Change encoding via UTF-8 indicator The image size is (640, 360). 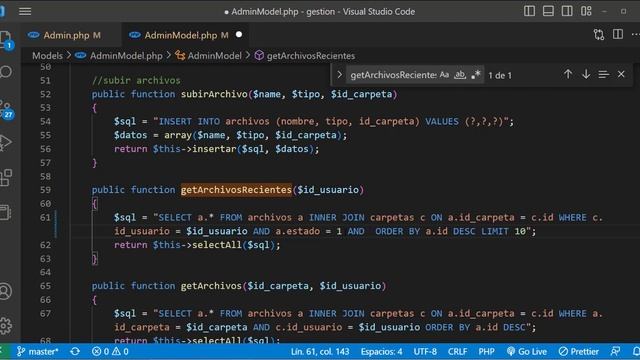coord(425,351)
